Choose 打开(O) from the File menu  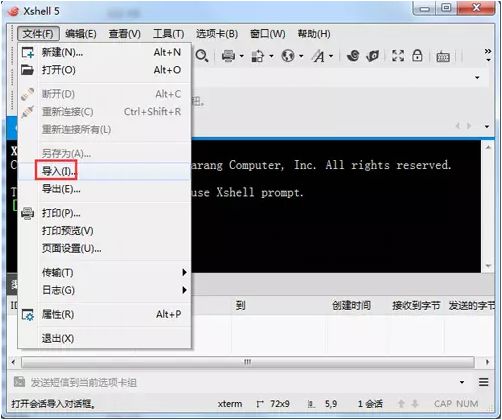[105, 70]
